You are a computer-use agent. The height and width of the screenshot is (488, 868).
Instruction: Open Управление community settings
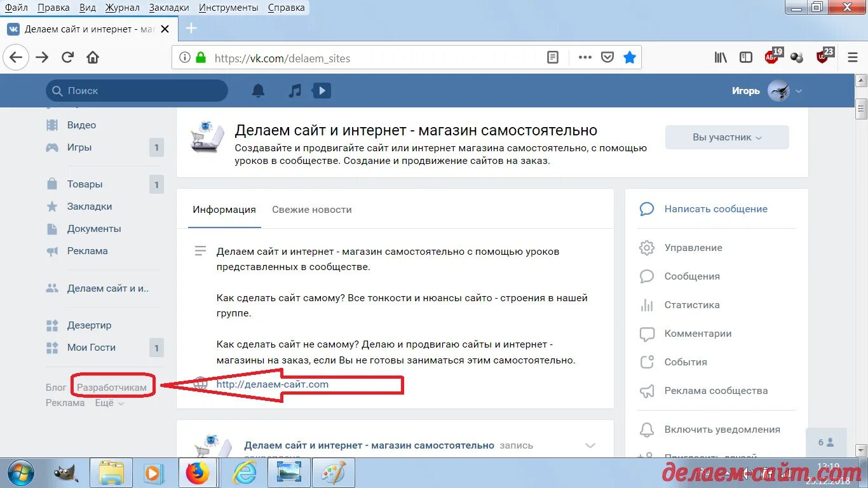(x=693, y=248)
